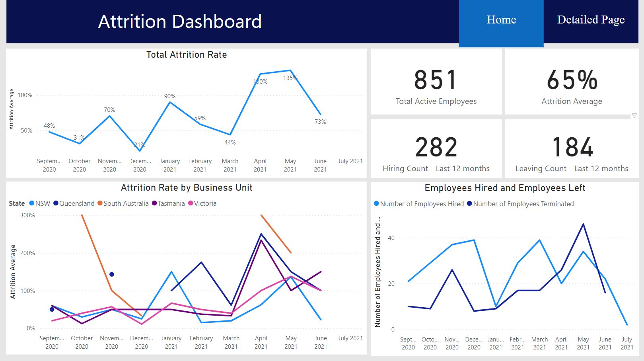This screenshot has height=361, width=644.
Task: Click the Number of Employees Terminated legend dot
Action: 469,204
